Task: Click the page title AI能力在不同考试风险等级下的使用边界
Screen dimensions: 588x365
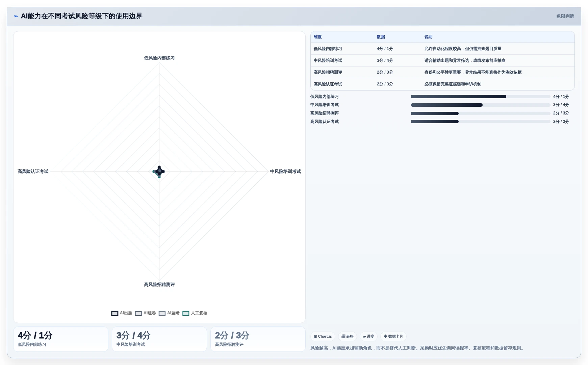Action: [x=82, y=16]
